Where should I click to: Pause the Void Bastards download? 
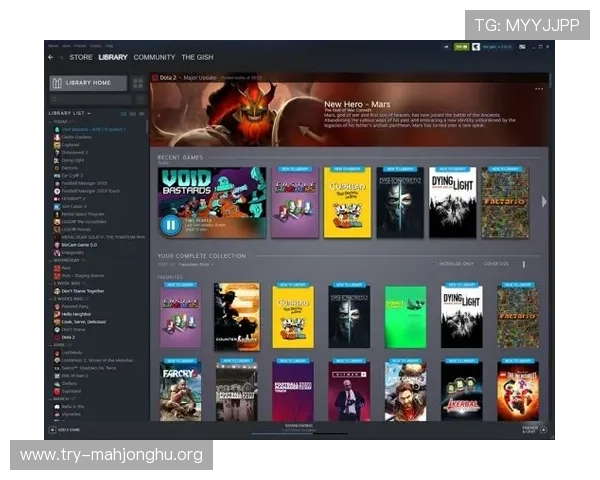pos(171,225)
